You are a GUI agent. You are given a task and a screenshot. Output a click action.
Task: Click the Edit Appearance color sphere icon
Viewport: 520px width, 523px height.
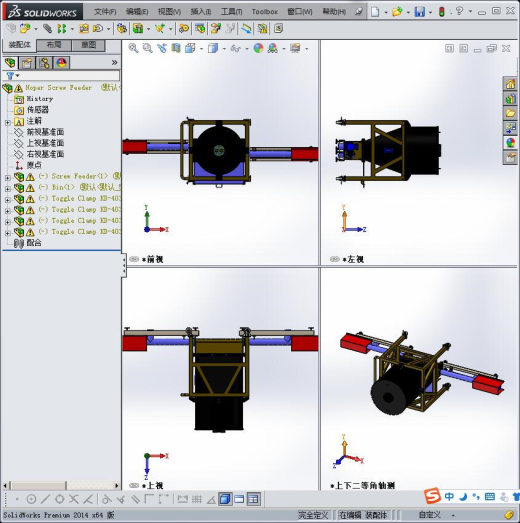[258, 48]
